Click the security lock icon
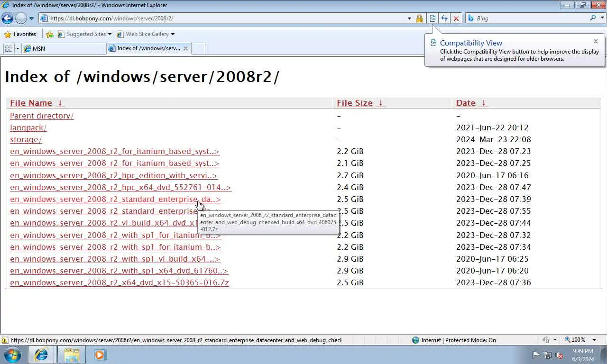 tap(419, 18)
